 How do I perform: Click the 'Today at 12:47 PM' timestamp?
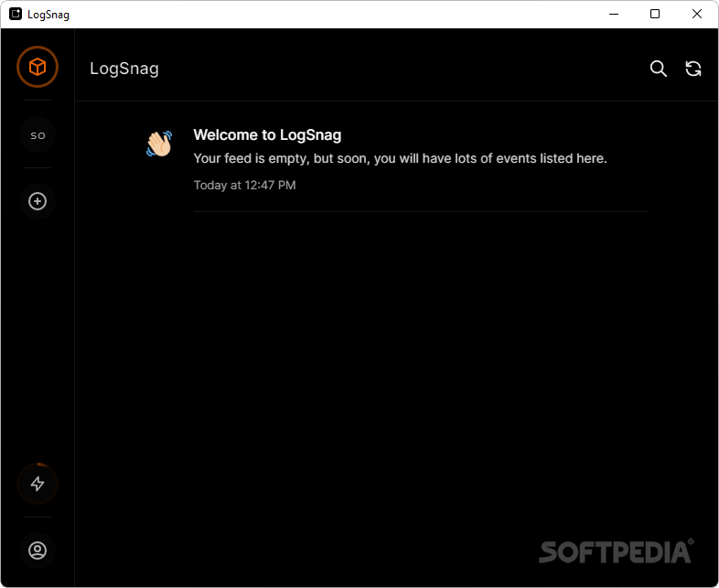point(245,185)
